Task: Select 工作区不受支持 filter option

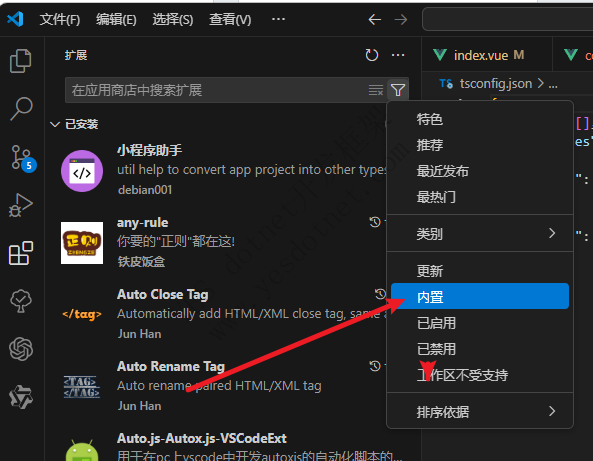Action: [480, 375]
